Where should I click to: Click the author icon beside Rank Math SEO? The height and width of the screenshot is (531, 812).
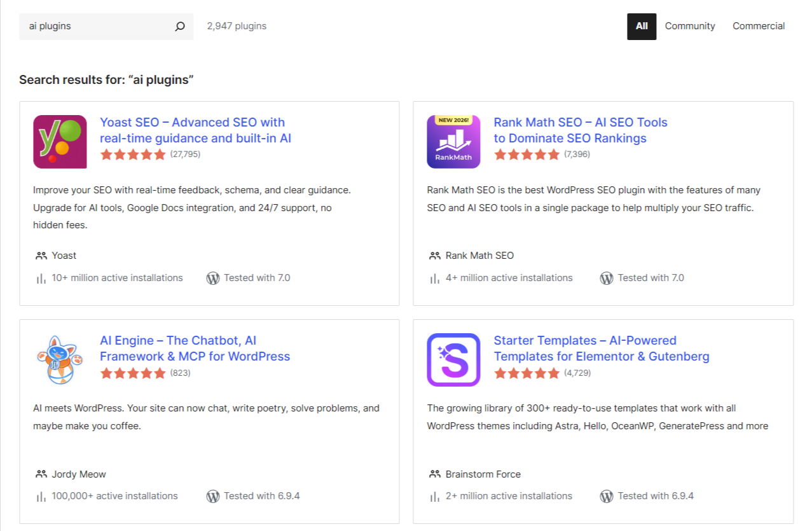point(435,256)
